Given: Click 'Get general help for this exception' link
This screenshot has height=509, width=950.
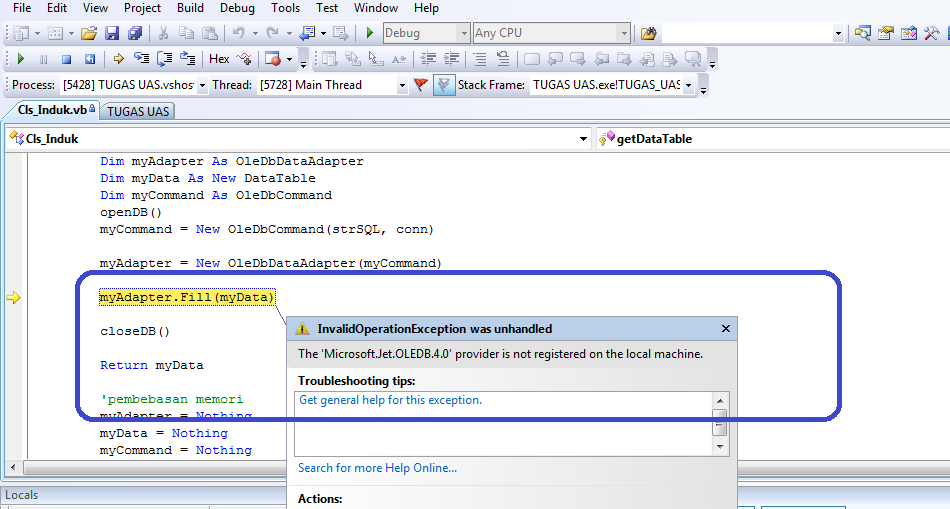Looking at the screenshot, I should (x=391, y=400).
